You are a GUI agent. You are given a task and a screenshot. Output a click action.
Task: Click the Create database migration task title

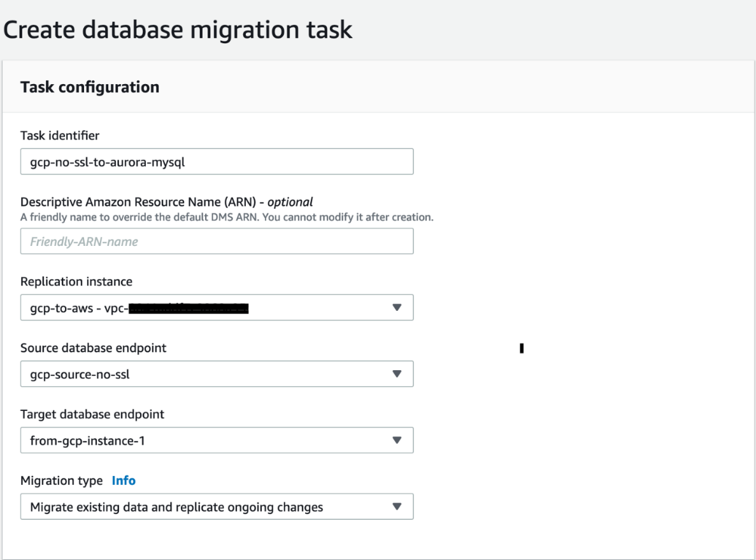pos(178,30)
